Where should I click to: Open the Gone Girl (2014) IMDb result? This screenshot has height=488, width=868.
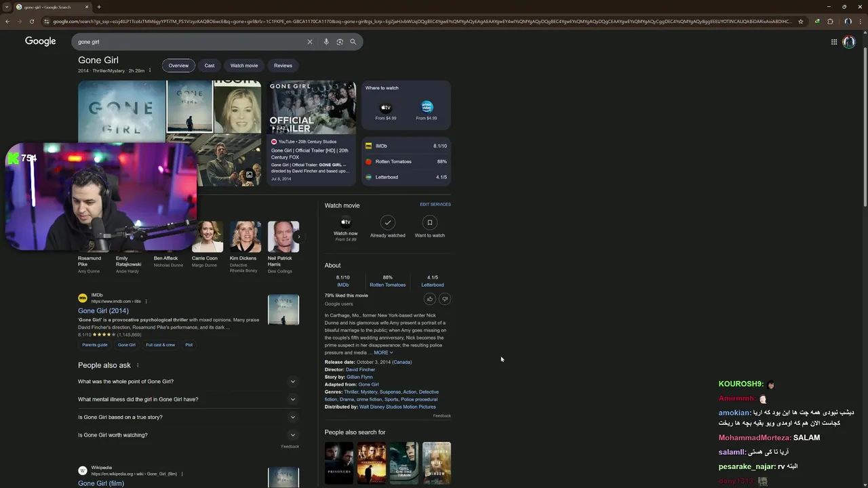click(x=103, y=310)
